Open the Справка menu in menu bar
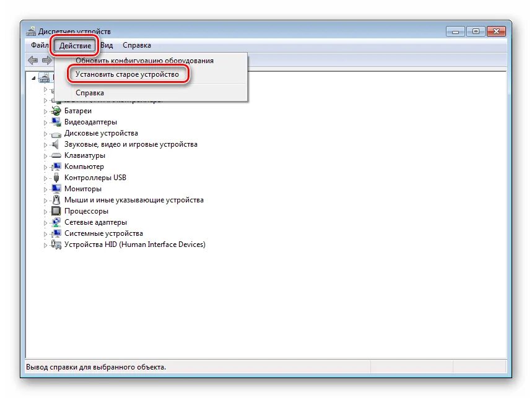 click(137, 45)
